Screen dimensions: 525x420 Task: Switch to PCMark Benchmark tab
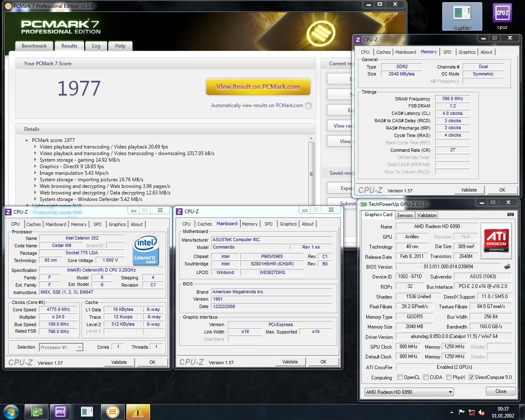point(34,46)
